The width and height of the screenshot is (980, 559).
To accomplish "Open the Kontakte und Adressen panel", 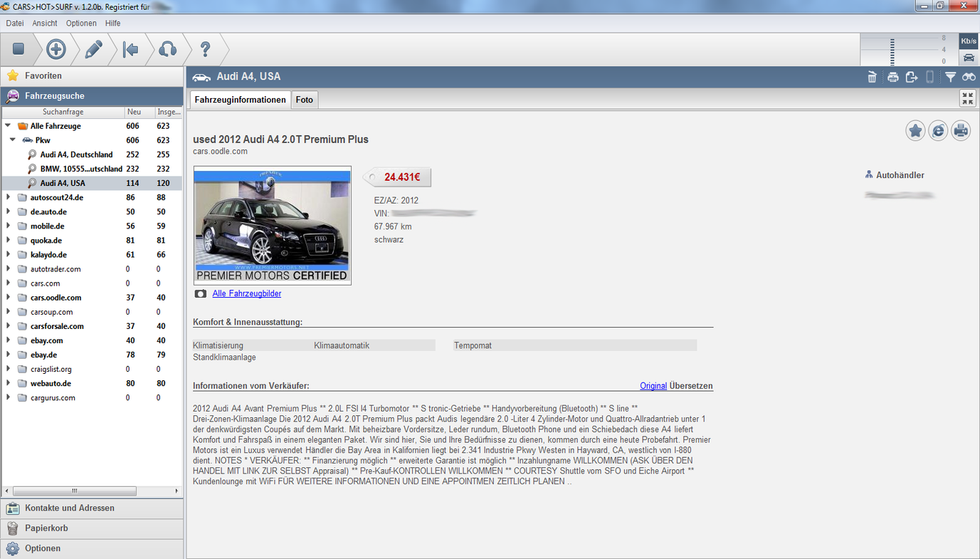I will pos(92,508).
